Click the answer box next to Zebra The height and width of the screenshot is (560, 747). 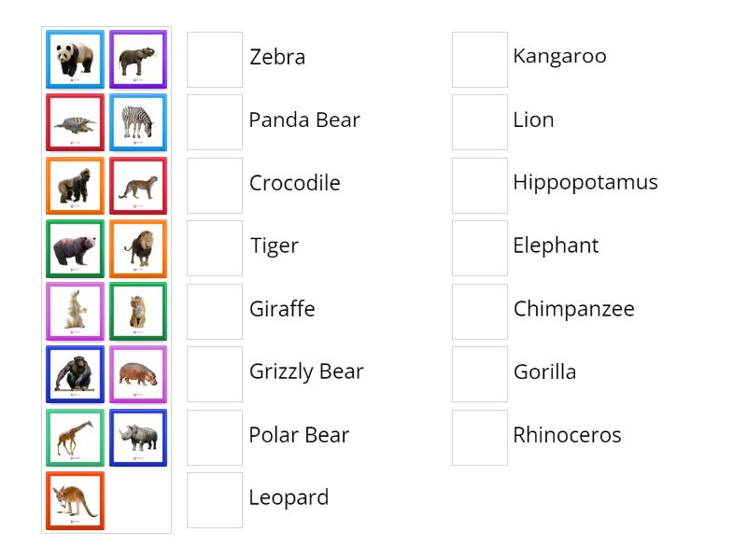[x=214, y=59]
